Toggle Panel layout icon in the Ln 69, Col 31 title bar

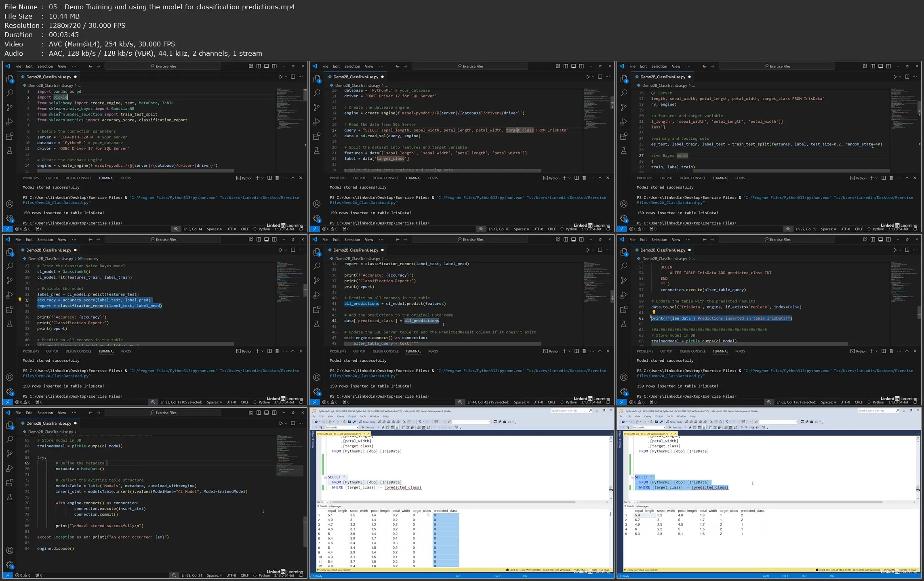[266, 413]
